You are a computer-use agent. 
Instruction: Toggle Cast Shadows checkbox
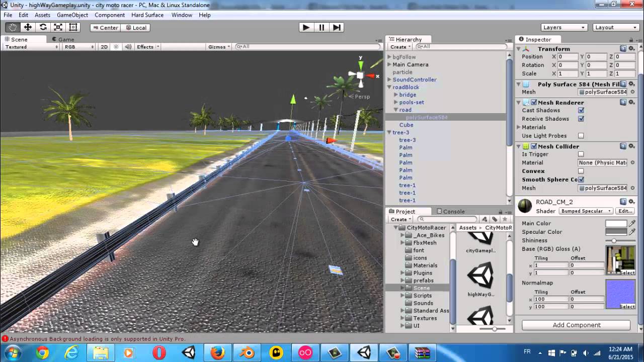click(581, 110)
